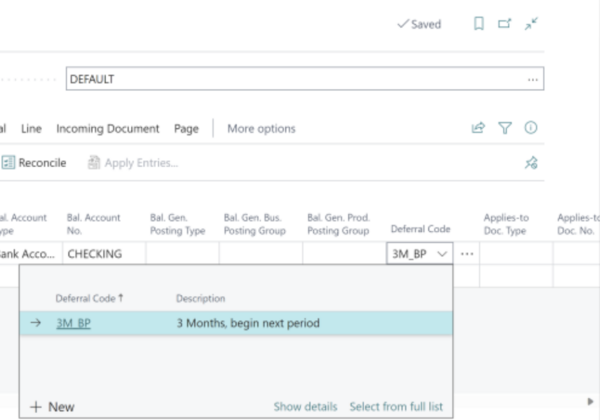Screen dimensions: 600x420
Task: Open the Incoming Document menu
Action: (x=107, y=128)
